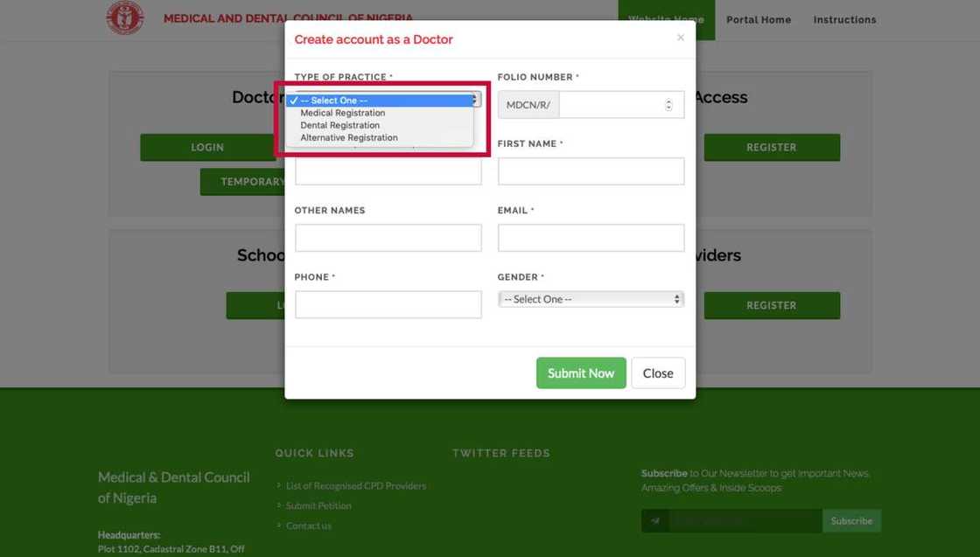980x557 pixels.
Task: Click the folio number stepper arrows
Action: coord(668,105)
